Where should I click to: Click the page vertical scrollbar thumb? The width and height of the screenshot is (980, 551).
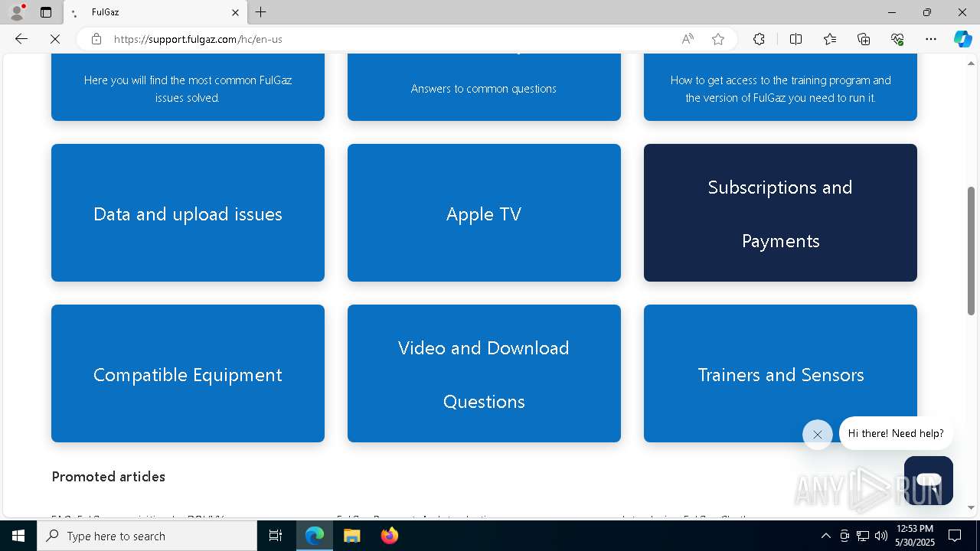971,251
